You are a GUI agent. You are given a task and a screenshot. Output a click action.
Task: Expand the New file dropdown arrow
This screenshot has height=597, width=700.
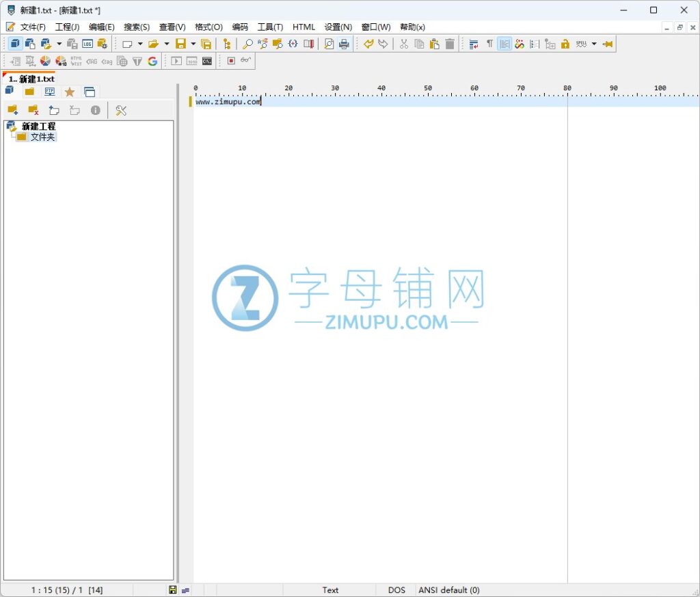(x=140, y=44)
